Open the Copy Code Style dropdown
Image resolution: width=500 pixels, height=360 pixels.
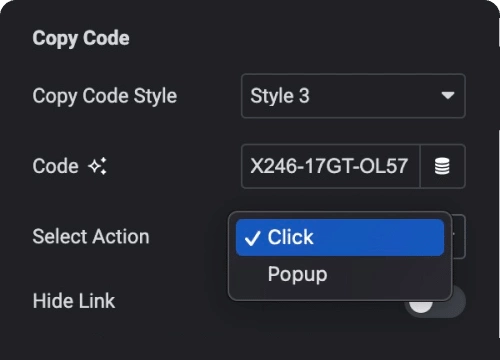[353, 96]
